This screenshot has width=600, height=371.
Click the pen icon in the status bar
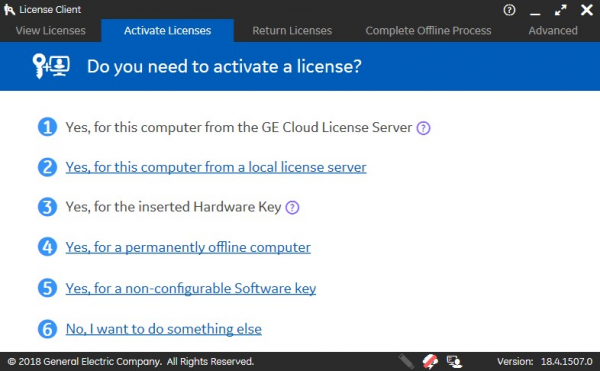(x=406, y=361)
